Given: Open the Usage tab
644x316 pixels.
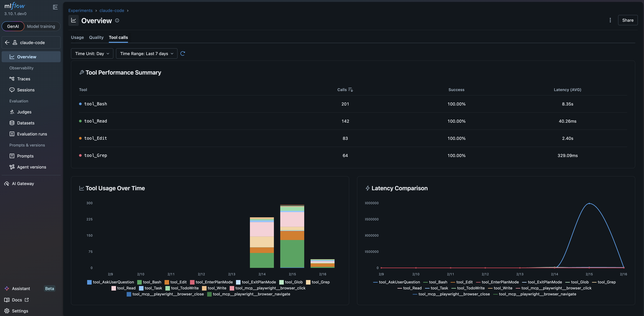Looking at the screenshot, I should click(x=77, y=37).
